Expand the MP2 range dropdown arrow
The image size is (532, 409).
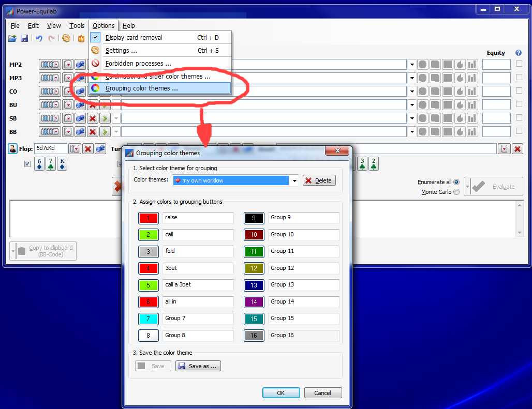412,65
